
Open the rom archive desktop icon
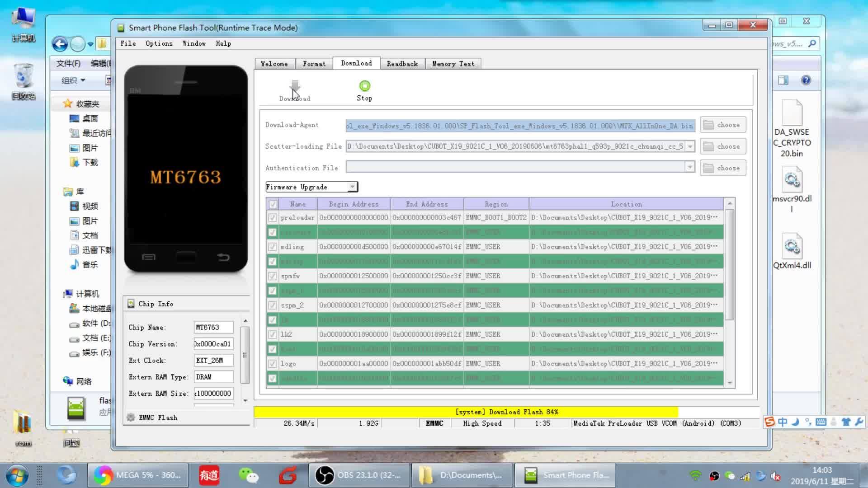click(23, 422)
